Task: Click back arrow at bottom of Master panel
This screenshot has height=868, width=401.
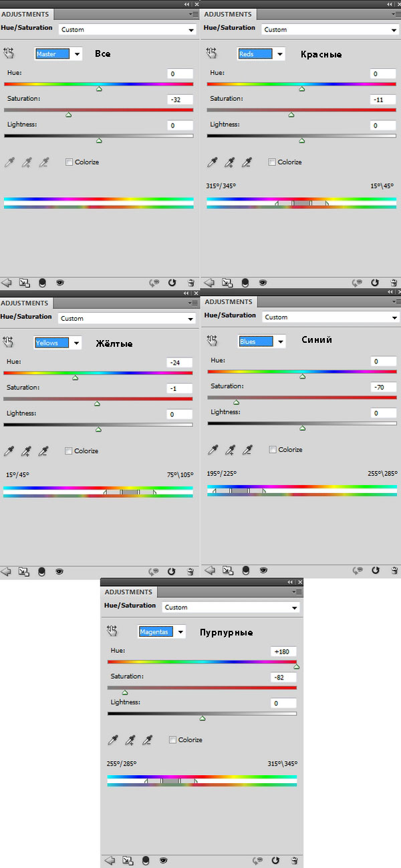Action: pos(7,283)
